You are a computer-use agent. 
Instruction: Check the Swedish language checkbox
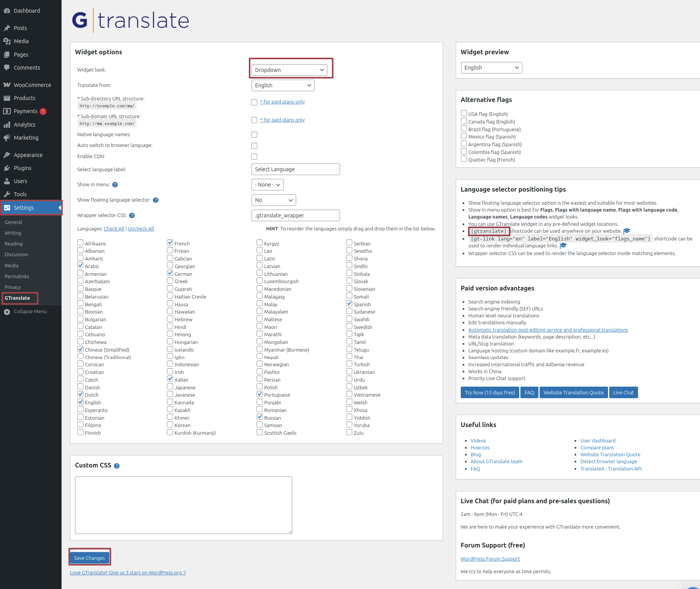point(349,326)
